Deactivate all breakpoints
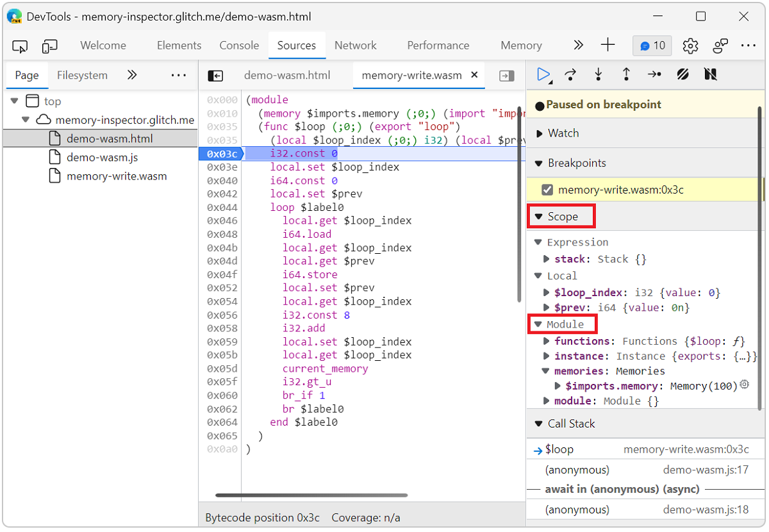 click(x=682, y=74)
